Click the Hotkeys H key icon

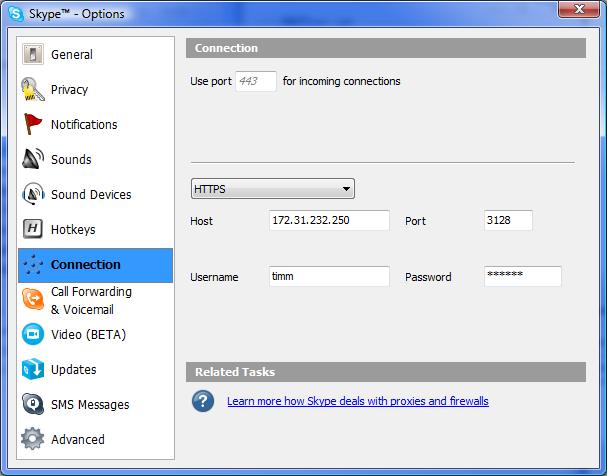[33, 229]
